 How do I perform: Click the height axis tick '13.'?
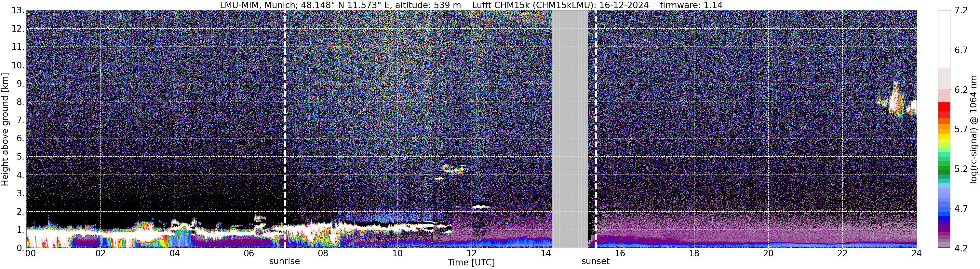coord(18,11)
